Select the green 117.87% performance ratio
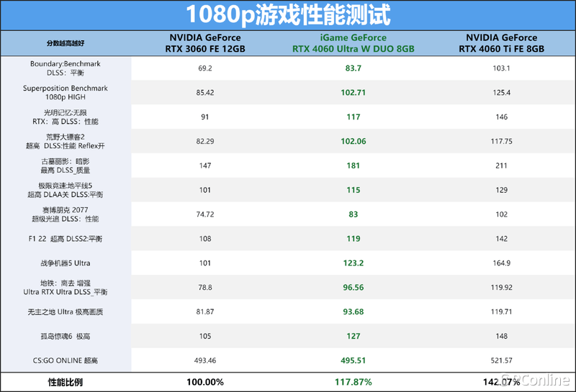Viewport: 576px width, 392px height. 354,382
